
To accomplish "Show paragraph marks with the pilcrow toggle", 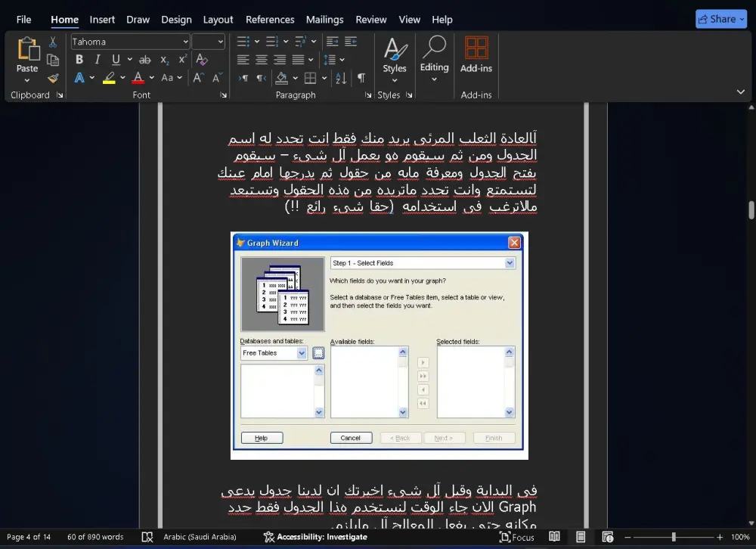I will 360,77.
